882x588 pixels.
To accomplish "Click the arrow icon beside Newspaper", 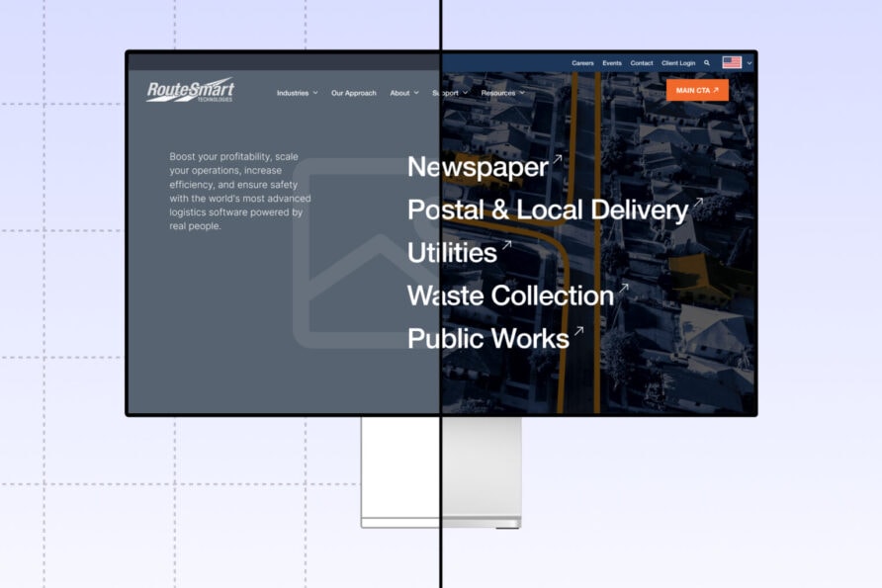I will pos(560,157).
